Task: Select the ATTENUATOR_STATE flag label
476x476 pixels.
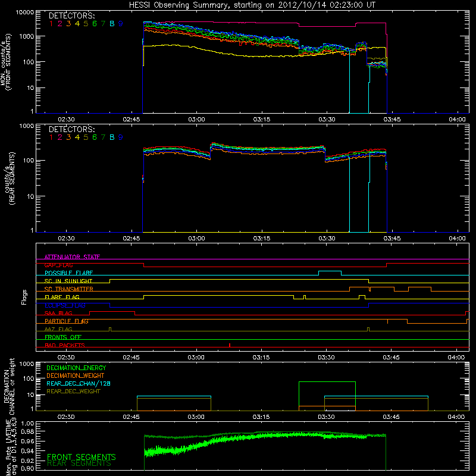Action: (72, 257)
